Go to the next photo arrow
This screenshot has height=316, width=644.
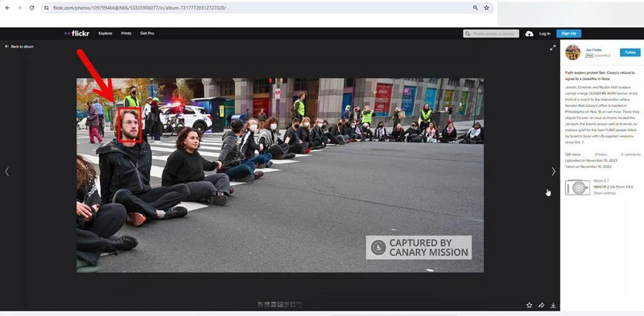click(553, 171)
